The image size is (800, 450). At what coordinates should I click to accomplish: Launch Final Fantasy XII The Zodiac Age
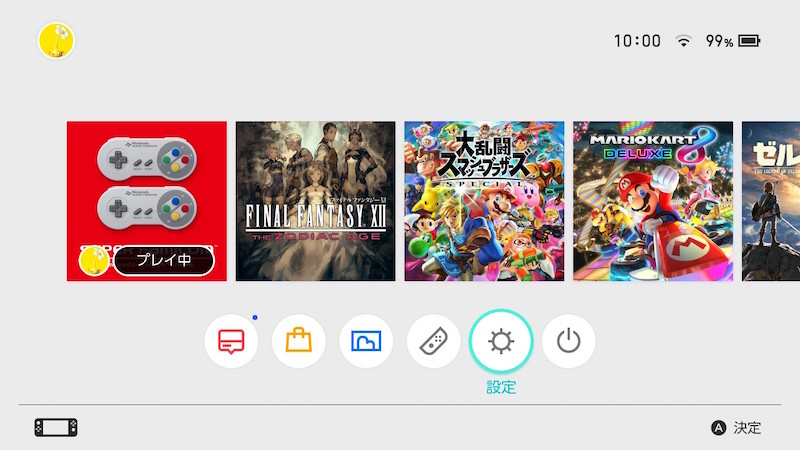tap(315, 201)
